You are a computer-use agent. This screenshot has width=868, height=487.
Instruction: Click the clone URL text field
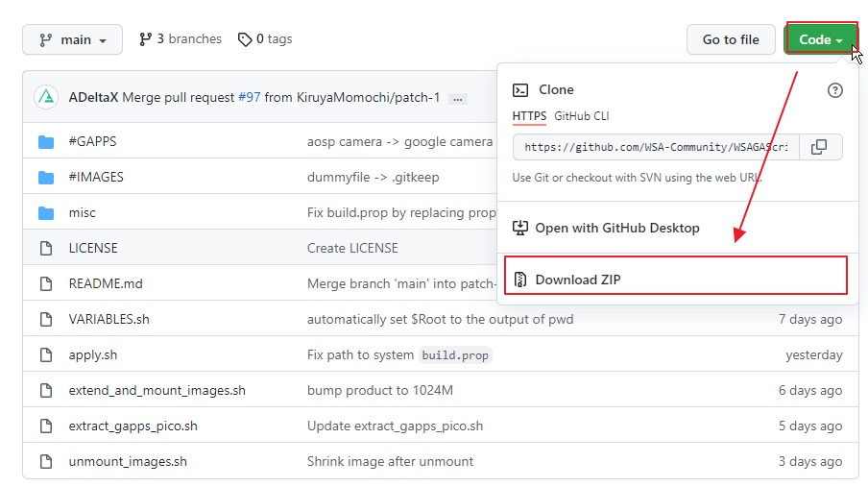[653, 147]
